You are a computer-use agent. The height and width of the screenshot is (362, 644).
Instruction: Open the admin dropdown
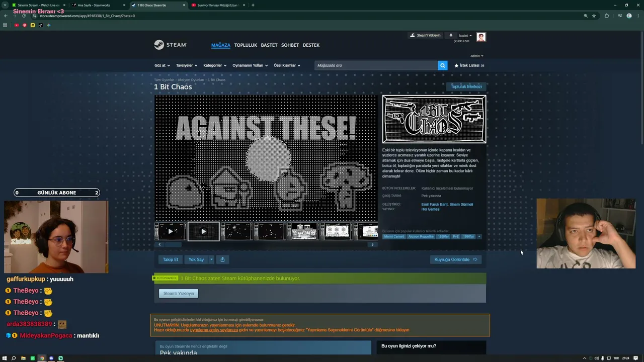click(x=476, y=56)
